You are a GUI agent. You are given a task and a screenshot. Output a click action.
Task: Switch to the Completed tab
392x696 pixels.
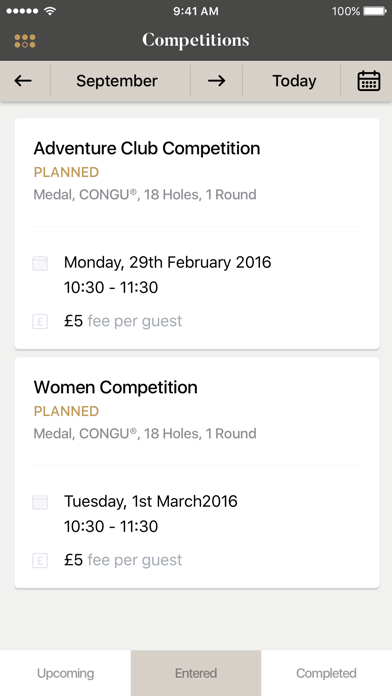[x=326, y=673]
